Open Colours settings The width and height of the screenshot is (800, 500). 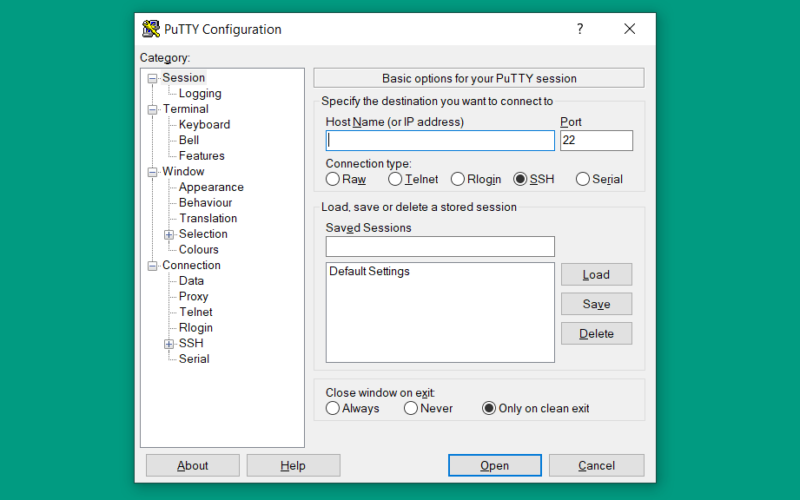click(198, 249)
